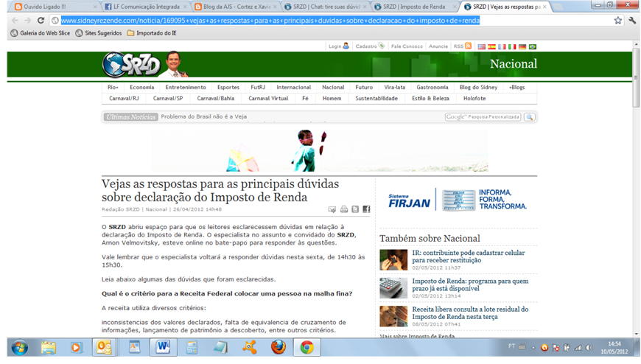Screen dimensions: 641x364
Task: Open the Chrome wrench settings menu
Action: pyautogui.click(x=632, y=21)
